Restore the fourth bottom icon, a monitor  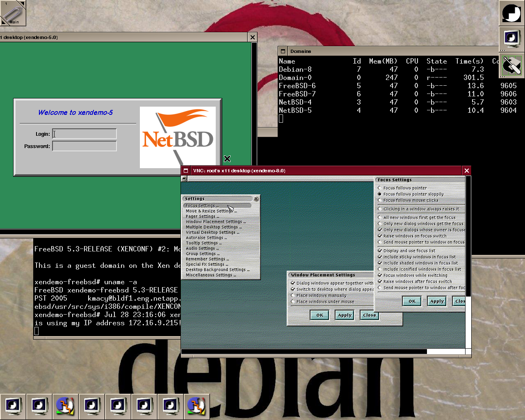click(x=92, y=406)
